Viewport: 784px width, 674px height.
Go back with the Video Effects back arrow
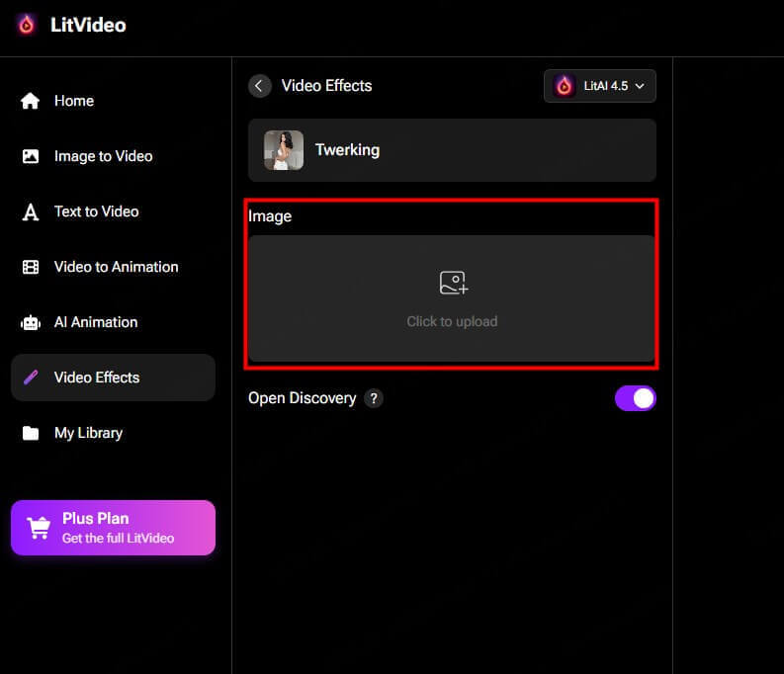[259, 86]
